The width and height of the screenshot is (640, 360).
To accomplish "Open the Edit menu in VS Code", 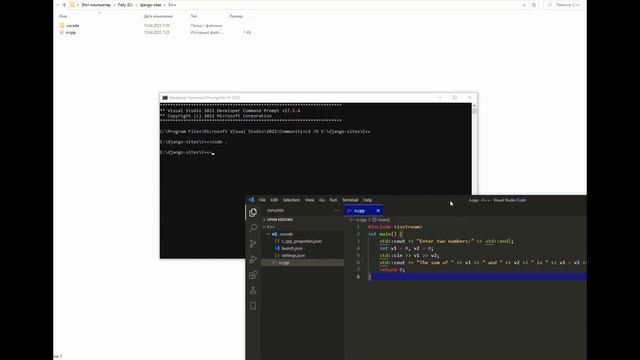I will tap(274, 200).
